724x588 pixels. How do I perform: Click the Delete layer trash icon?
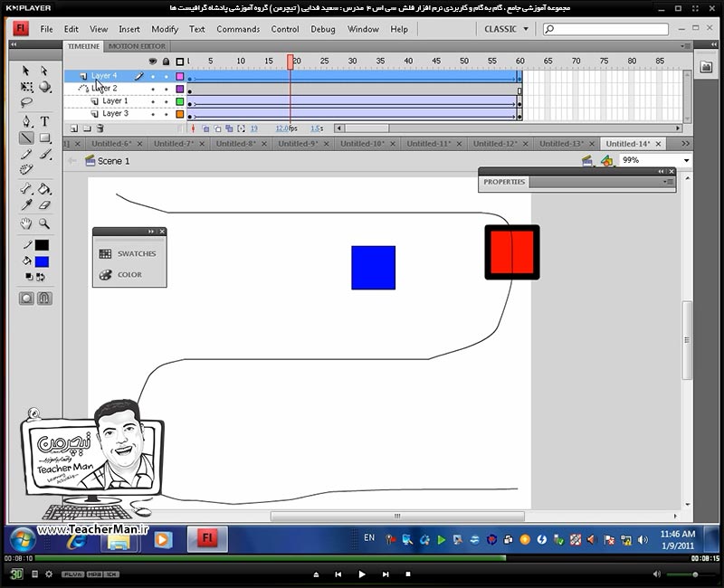click(x=100, y=128)
